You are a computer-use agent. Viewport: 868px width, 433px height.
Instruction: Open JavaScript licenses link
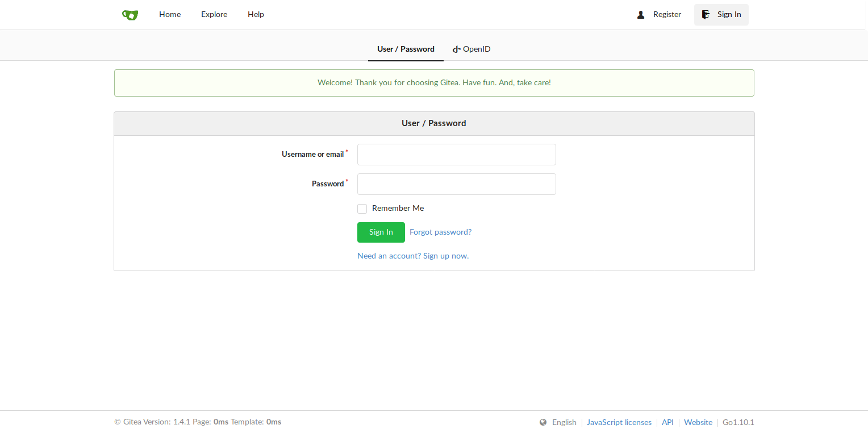pyautogui.click(x=619, y=422)
